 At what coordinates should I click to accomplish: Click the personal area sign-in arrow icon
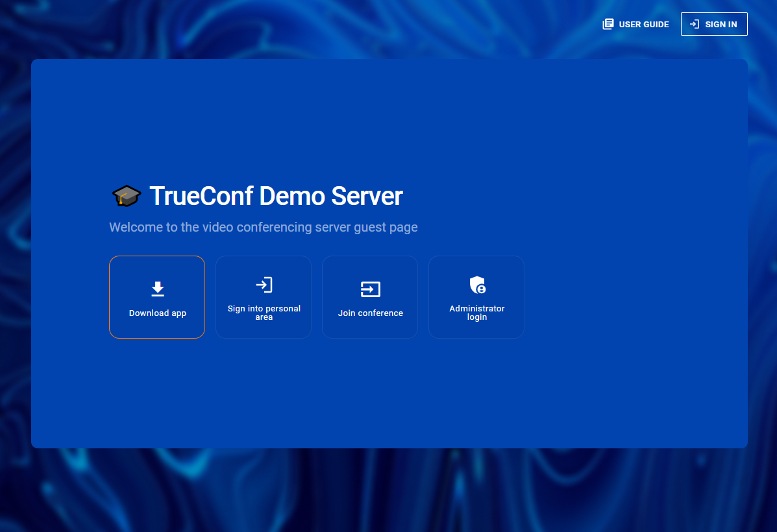coord(264,285)
